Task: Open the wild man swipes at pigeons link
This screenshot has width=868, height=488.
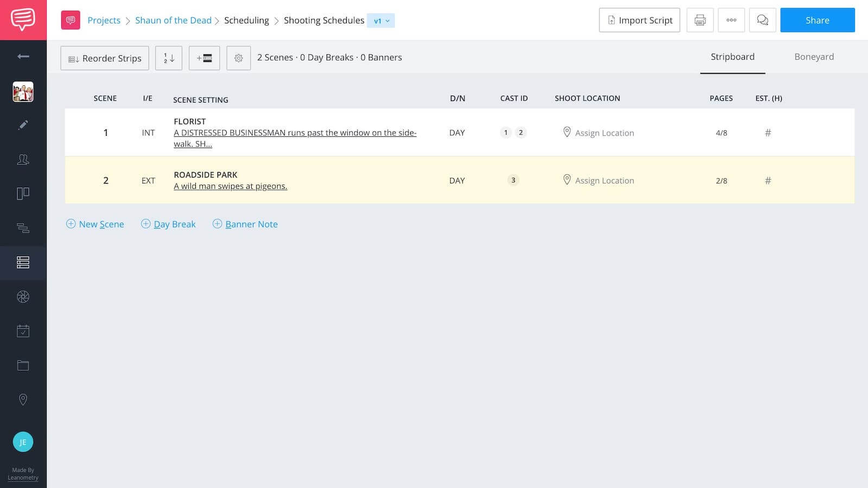Action: (230, 186)
